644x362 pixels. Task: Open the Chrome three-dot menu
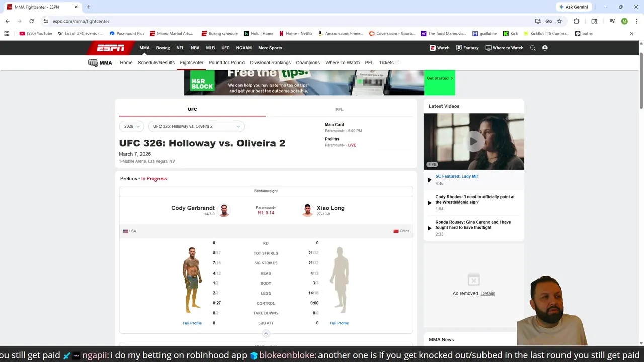(636, 21)
